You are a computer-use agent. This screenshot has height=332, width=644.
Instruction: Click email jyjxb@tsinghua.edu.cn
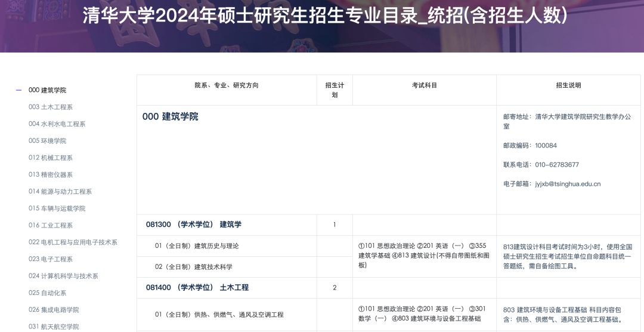[568, 184]
